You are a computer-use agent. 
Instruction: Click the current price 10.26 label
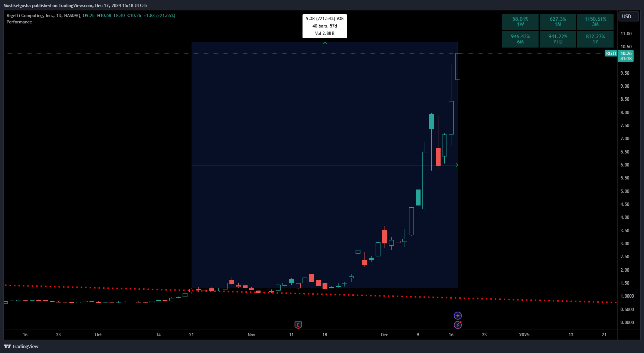tap(626, 54)
